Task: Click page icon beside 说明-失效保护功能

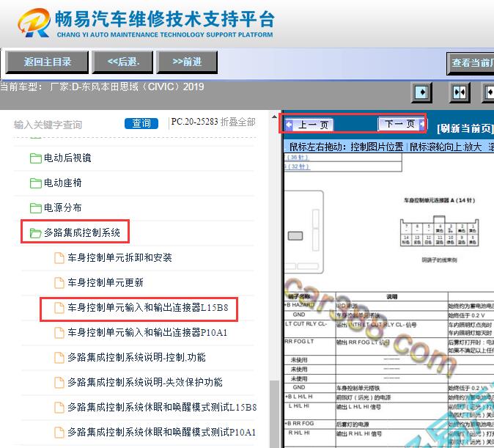Action: click(x=59, y=383)
